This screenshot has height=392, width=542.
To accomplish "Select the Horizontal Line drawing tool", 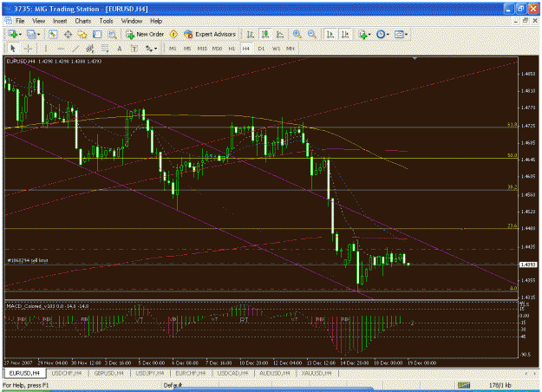I will 61,49.
